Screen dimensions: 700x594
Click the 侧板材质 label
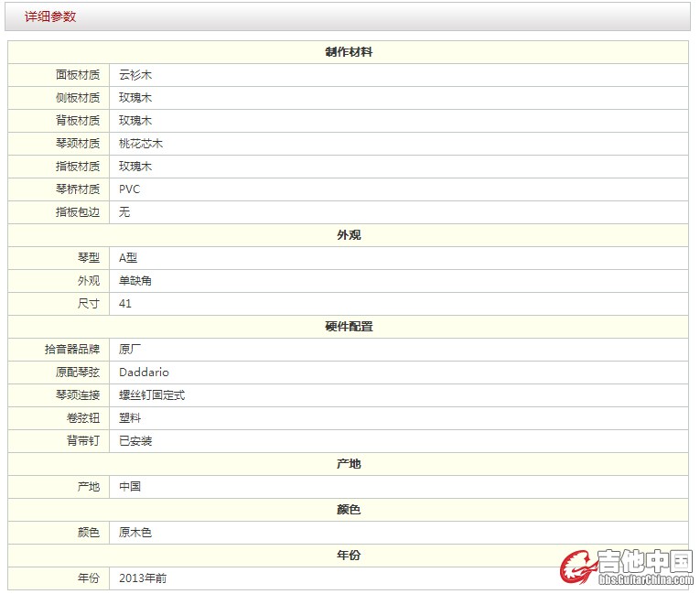coord(78,98)
